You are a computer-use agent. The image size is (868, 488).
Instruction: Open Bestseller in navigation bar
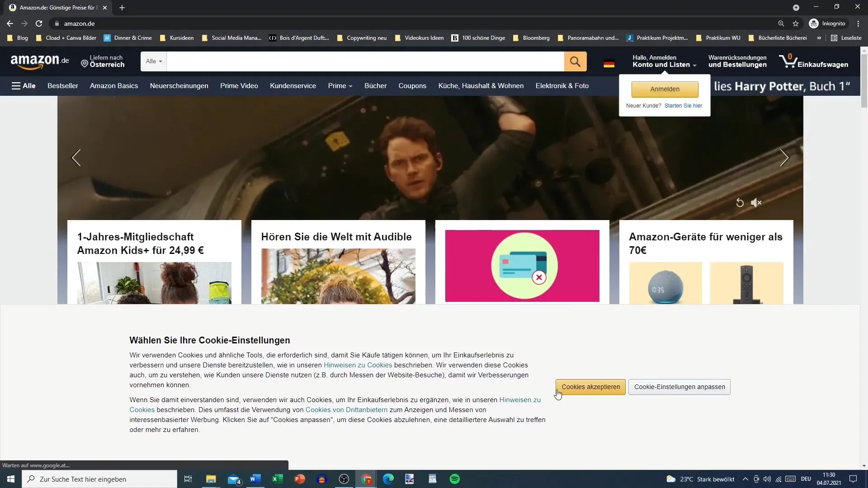pos(63,86)
